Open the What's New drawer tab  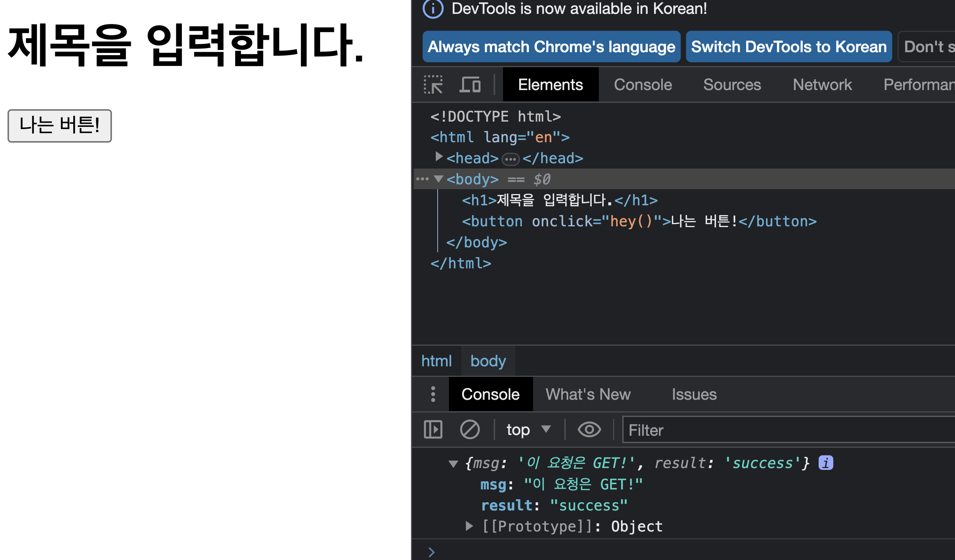pyautogui.click(x=588, y=394)
